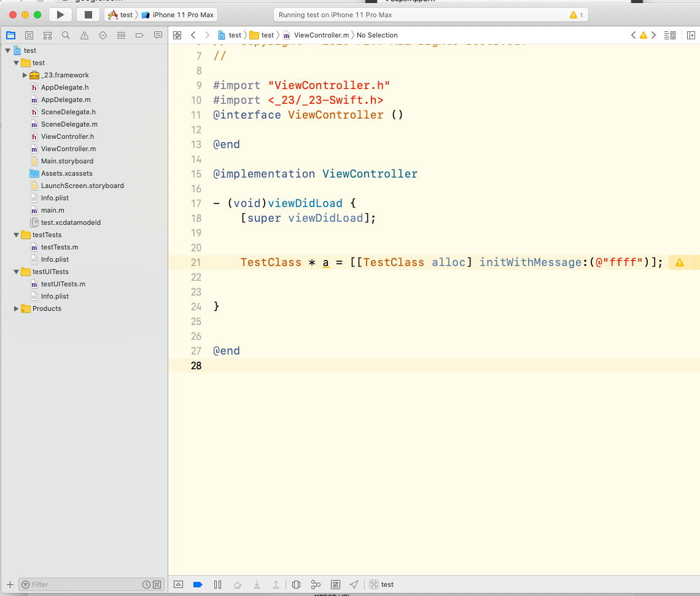Click the filter field at navigator bottom
Screen dimensions: 700x596
80,584
